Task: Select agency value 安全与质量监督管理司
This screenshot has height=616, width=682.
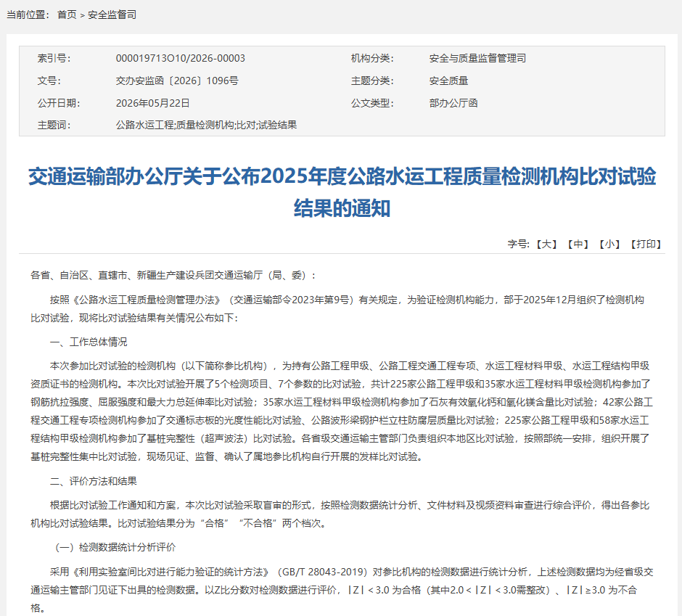Action: coord(477,58)
